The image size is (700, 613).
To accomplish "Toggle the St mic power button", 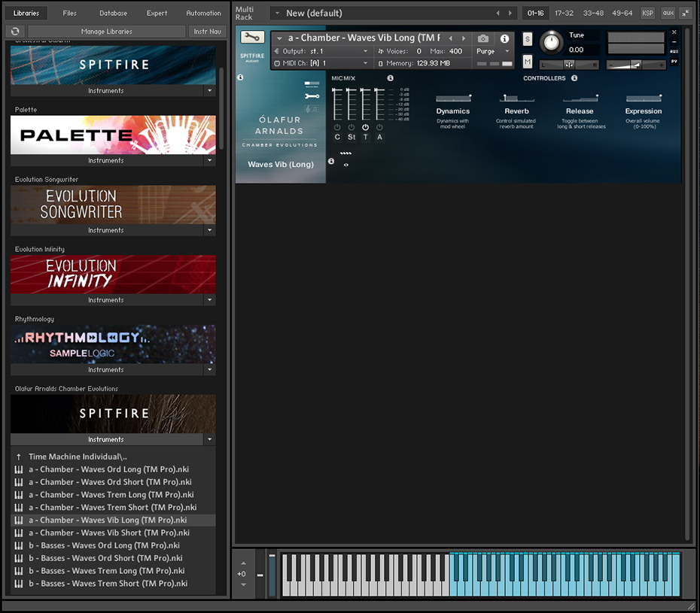I will point(352,127).
